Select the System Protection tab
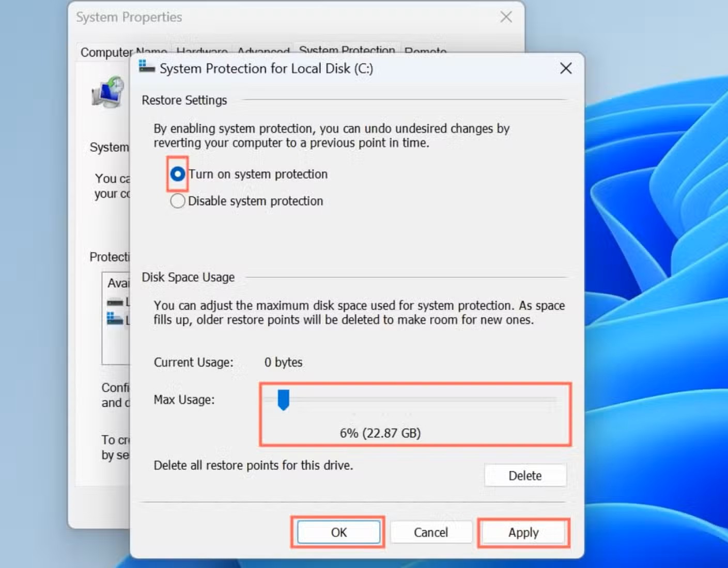 pos(347,50)
